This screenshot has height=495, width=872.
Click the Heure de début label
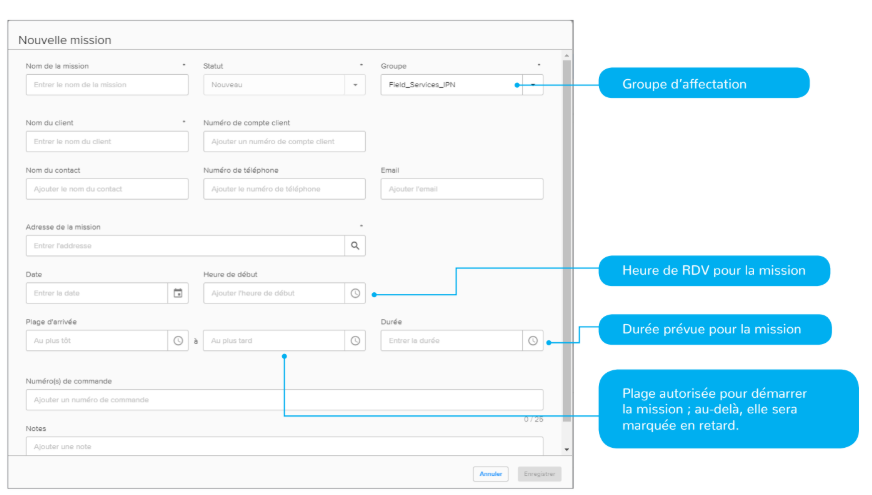[230, 274]
